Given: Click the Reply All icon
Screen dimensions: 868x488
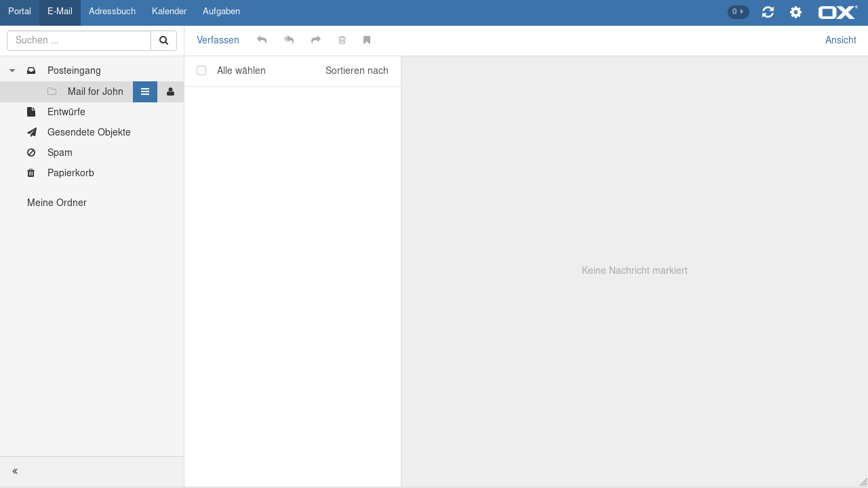Looking at the screenshot, I should point(289,41).
